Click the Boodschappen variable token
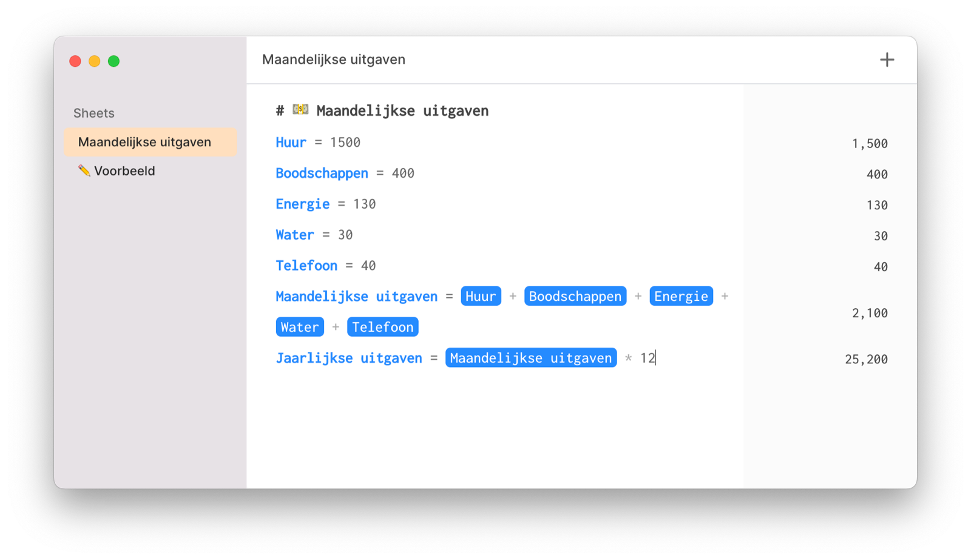 tap(575, 296)
